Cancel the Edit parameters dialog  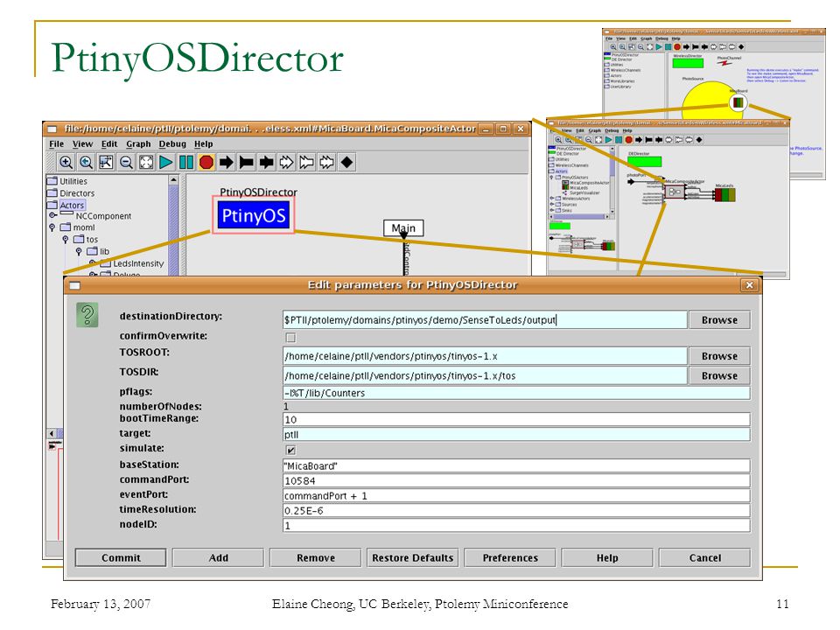(704, 557)
